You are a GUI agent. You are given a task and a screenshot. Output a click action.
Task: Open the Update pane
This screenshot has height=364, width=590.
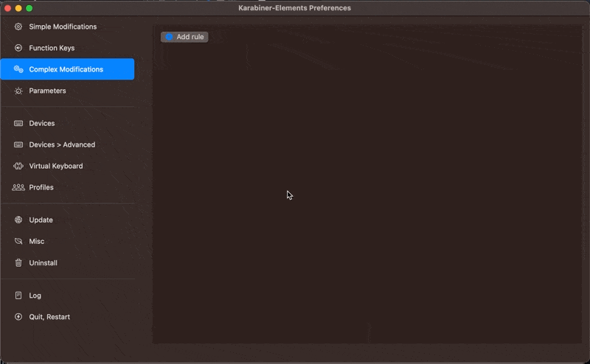pos(67,220)
